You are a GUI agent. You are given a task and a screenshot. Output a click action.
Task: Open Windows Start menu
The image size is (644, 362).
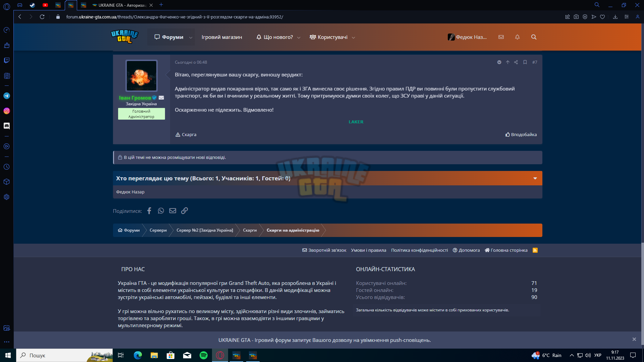click(8, 355)
